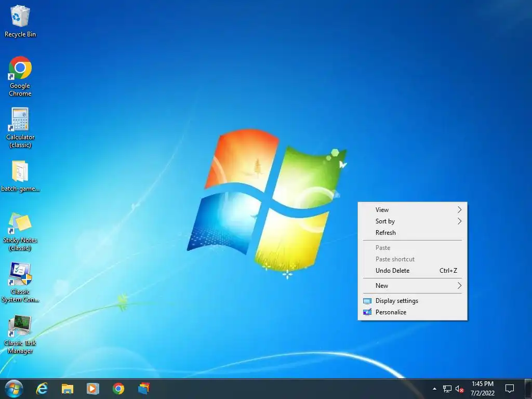Open the network status tray icon
The height and width of the screenshot is (399, 532).
tap(447, 389)
